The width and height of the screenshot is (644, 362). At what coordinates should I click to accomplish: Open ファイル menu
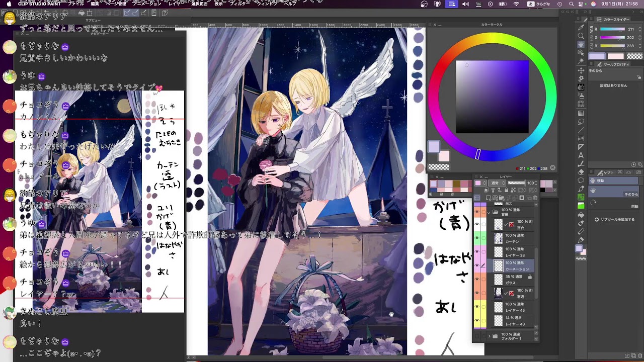click(76, 4)
